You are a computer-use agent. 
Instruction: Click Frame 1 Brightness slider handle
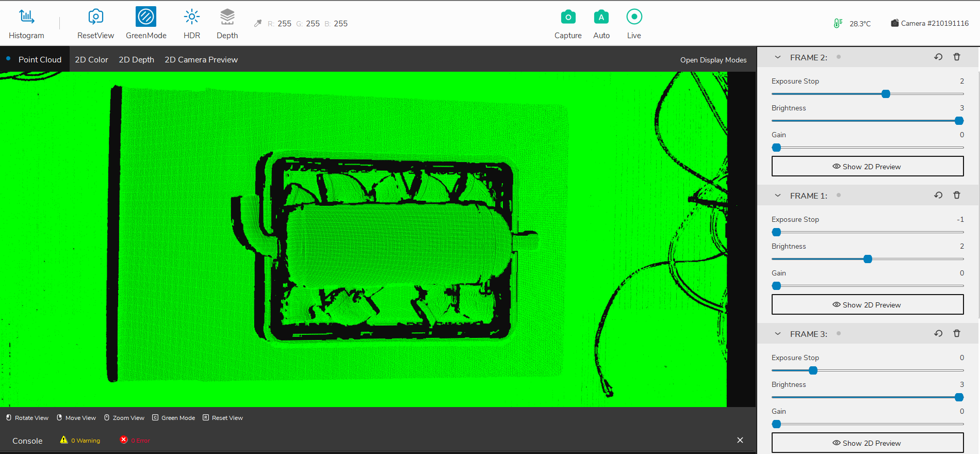click(868, 259)
